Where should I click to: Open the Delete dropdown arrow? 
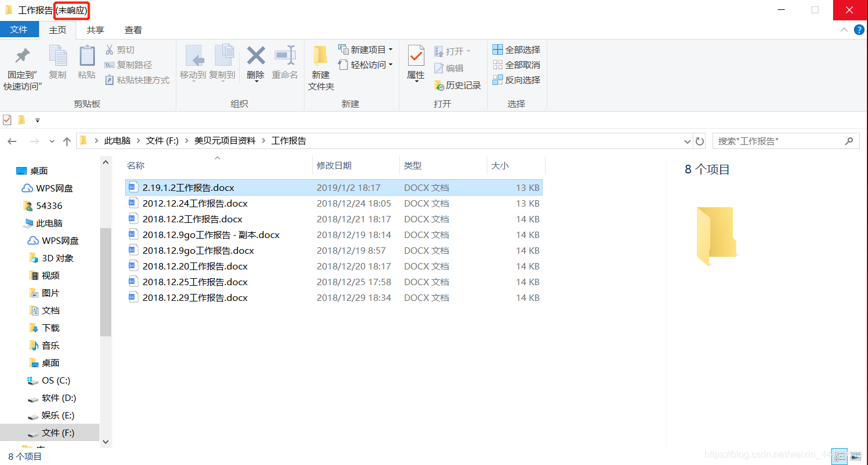[x=256, y=81]
